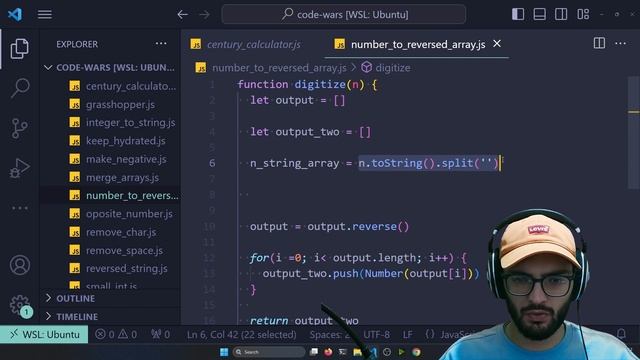Screen dimensions: 640x360
Task: Toggle the primary side bar layout icon
Action: 518,14
